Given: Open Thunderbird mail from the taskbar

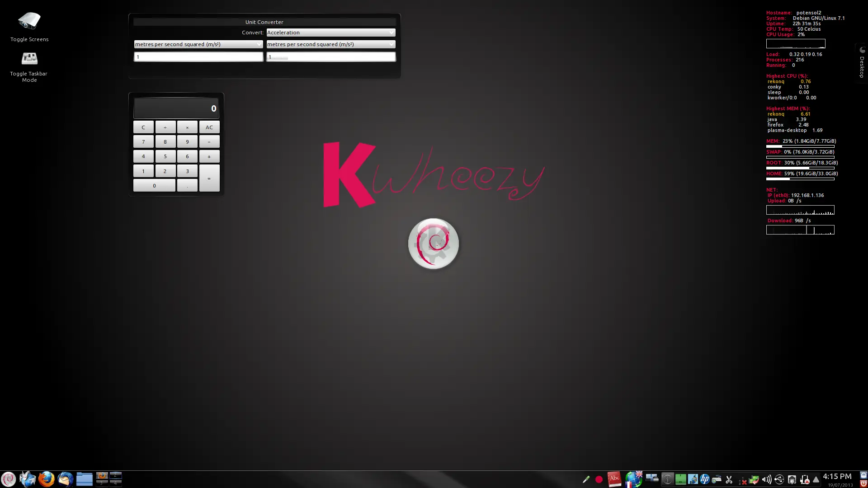Looking at the screenshot, I should coord(65,479).
